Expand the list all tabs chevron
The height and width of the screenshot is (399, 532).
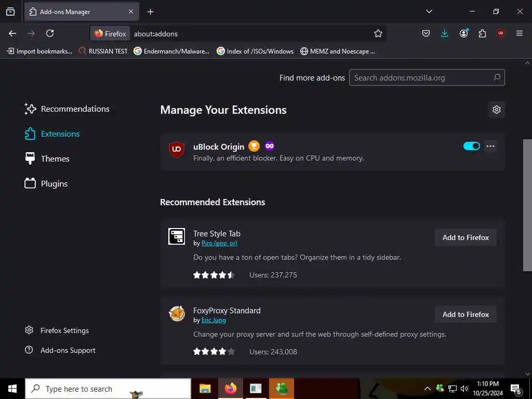pos(429,11)
